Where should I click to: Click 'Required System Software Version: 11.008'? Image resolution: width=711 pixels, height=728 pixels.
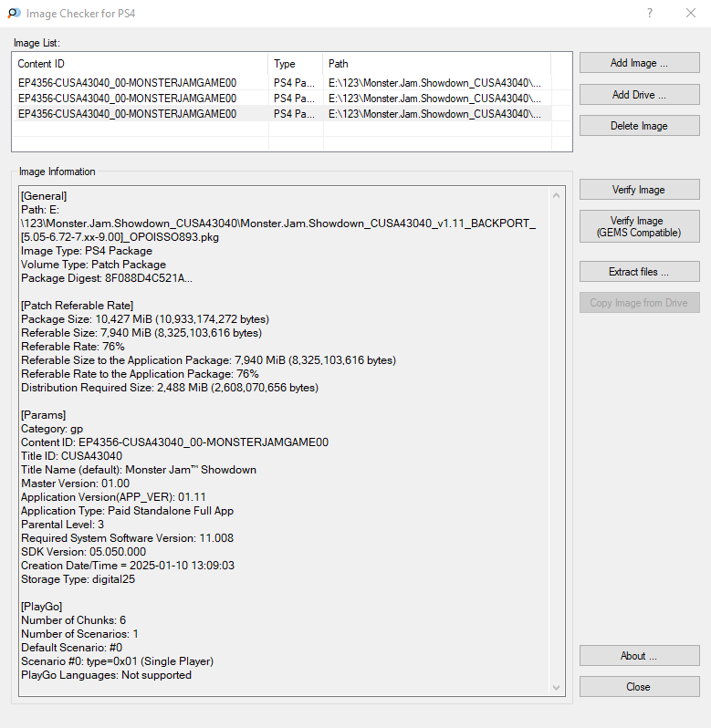tap(127, 538)
